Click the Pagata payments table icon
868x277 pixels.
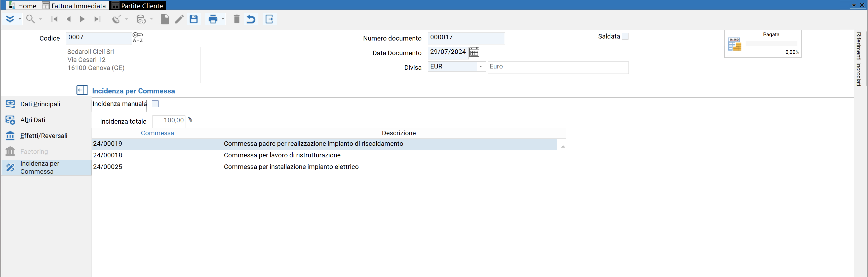coord(734,44)
